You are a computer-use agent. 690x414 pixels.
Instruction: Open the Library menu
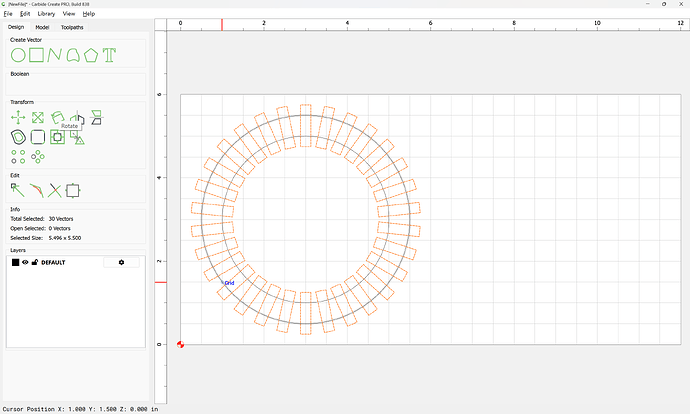46,14
